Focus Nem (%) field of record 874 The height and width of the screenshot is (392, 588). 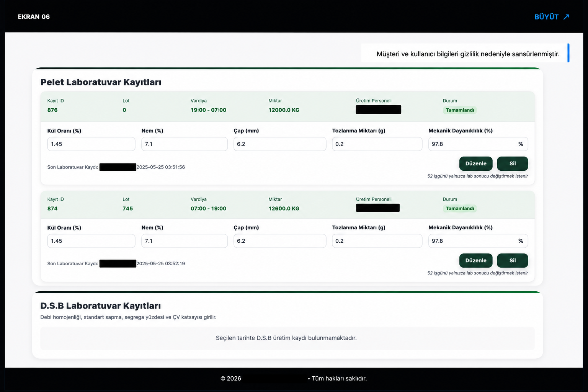pos(185,241)
